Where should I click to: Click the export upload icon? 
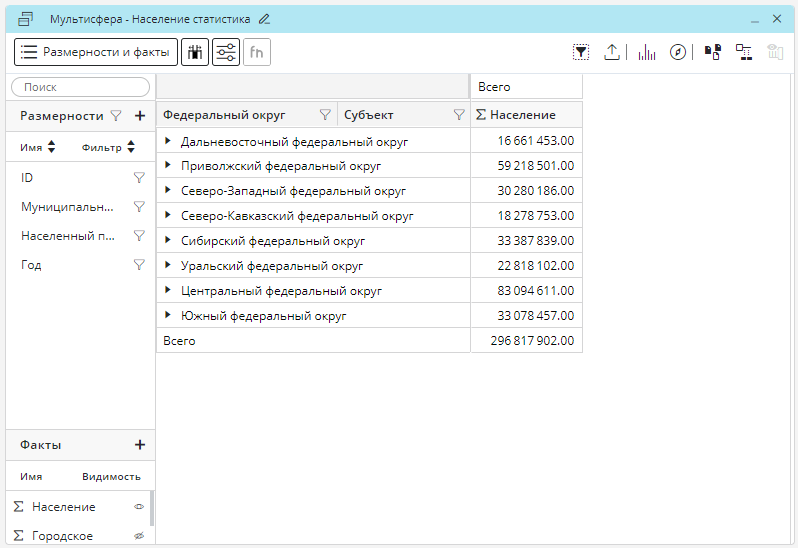[612, 52]
